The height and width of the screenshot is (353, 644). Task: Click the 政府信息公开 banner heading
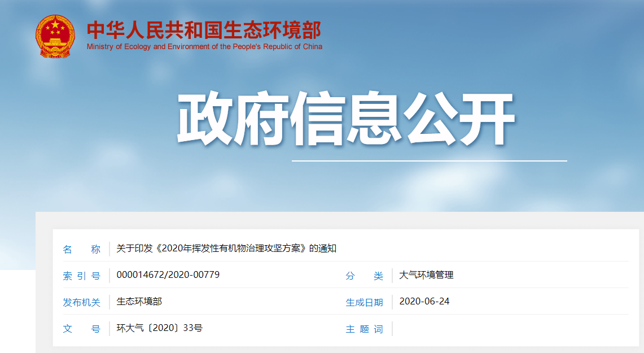tap(346, 119)
